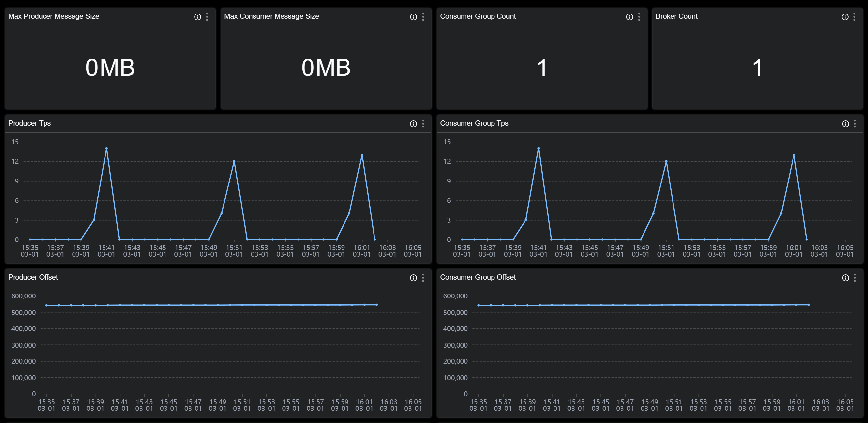Show Producer Tps panel info
The image size is (868, 423).
pos(413,124)
